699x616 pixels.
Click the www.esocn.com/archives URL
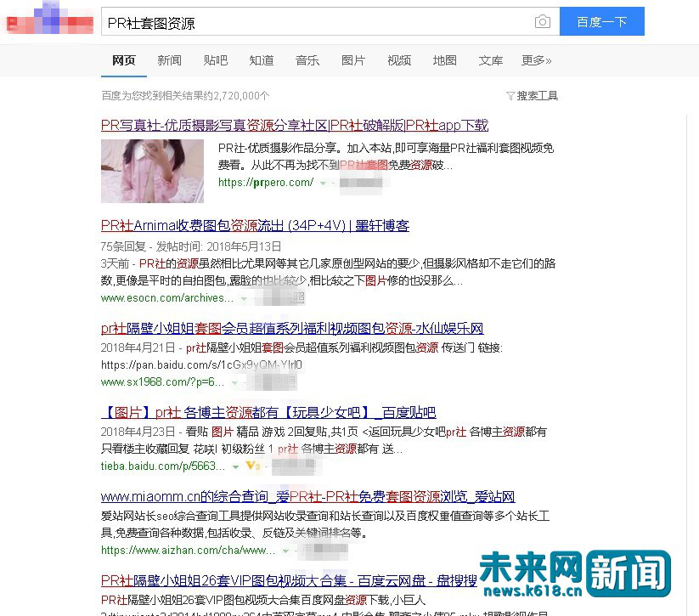pyautogui.click(x=167, y=298)
